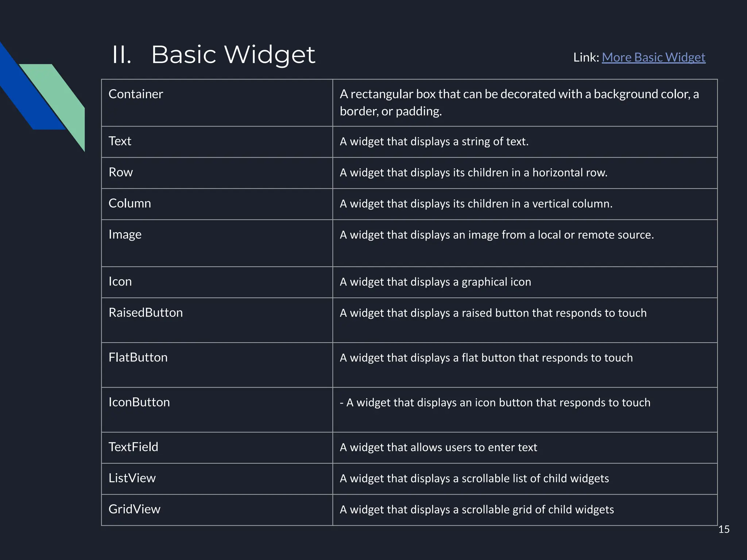Click the RaisedButton name cell
The height and width of the screenshot is (560, 747).
[x=217, y=320]
